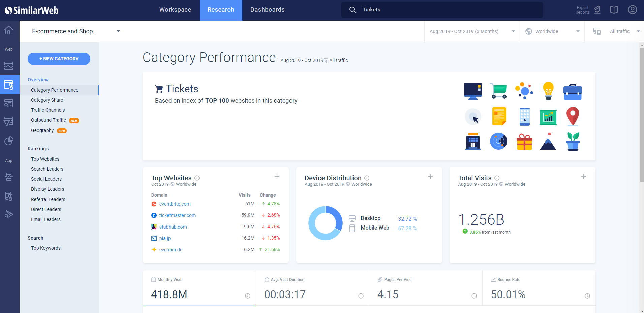The width and height of the screenshot is (644, 313).
Task: Click the Tickets search input field
Action: click(442, 10)
